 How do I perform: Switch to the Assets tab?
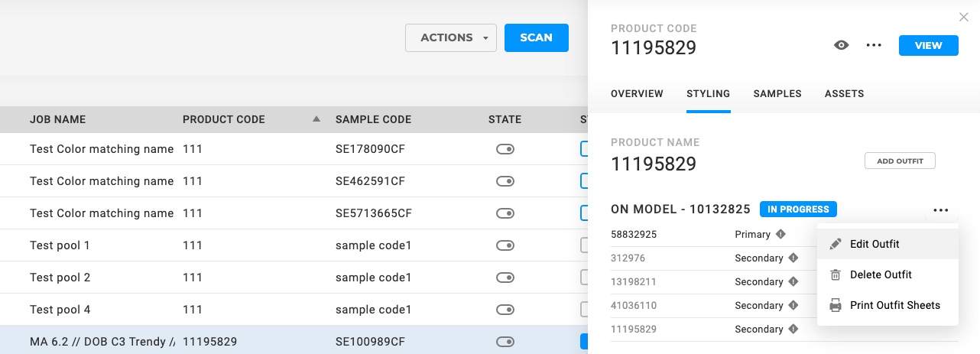(844, 94)
